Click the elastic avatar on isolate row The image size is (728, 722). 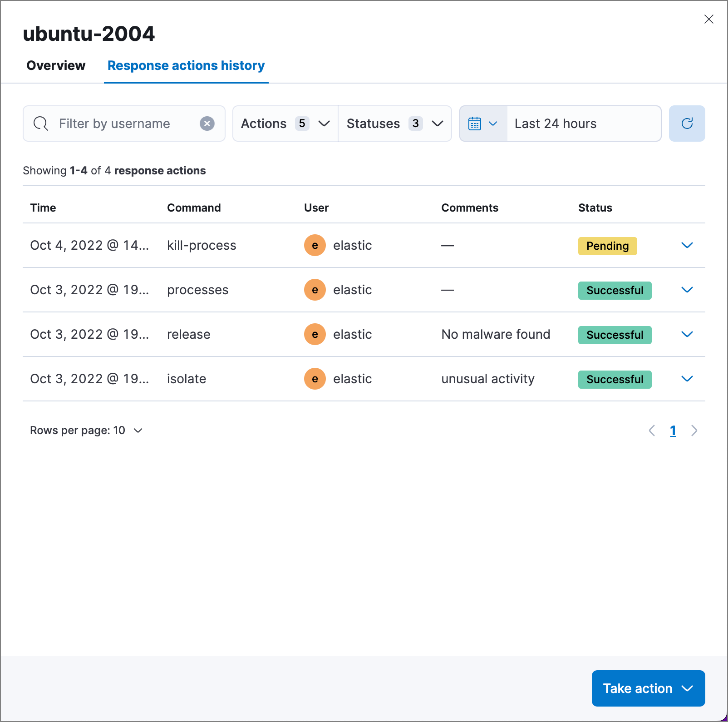(315, 379)
